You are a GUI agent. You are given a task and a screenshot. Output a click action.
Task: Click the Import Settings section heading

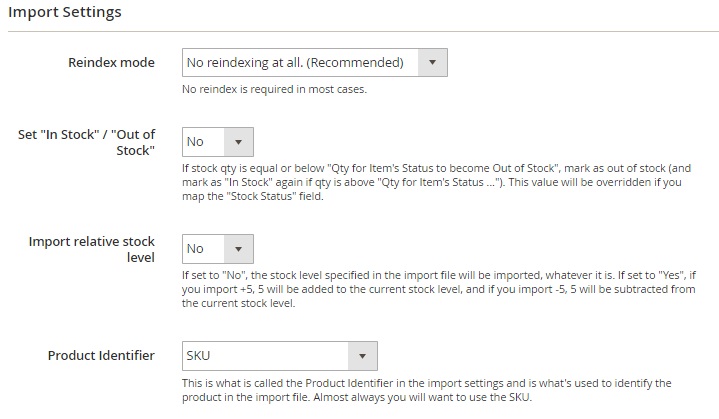[64, 13]
